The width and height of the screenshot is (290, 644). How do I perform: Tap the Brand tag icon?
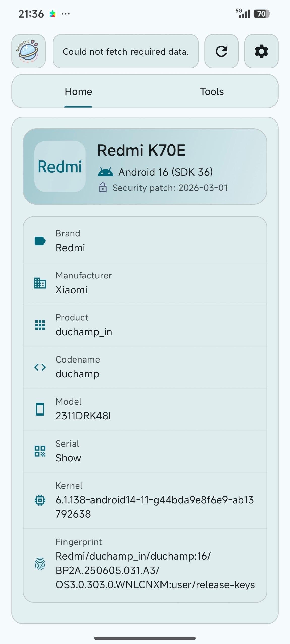[40, 241]
